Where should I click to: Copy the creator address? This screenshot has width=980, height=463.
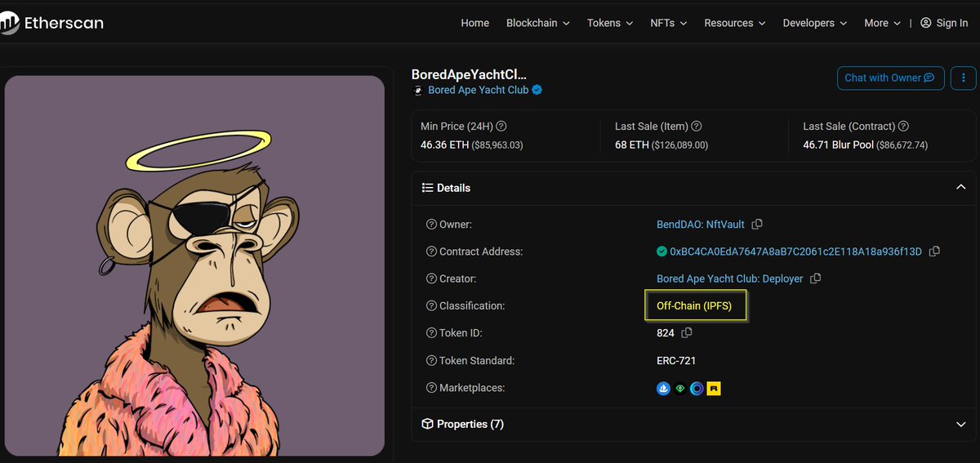click(x=815, y=278)
